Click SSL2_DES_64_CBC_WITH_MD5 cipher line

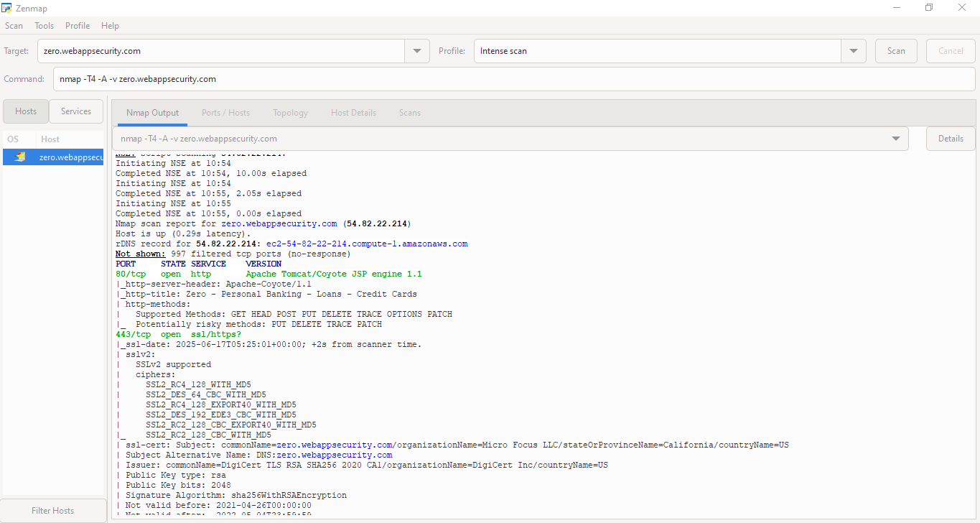click(205, 394)
